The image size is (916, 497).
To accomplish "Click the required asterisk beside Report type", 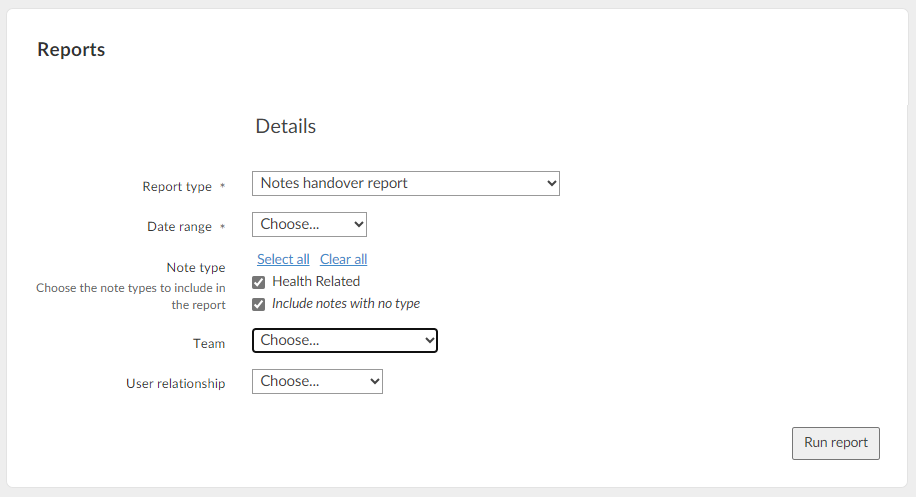I will 223,186.
